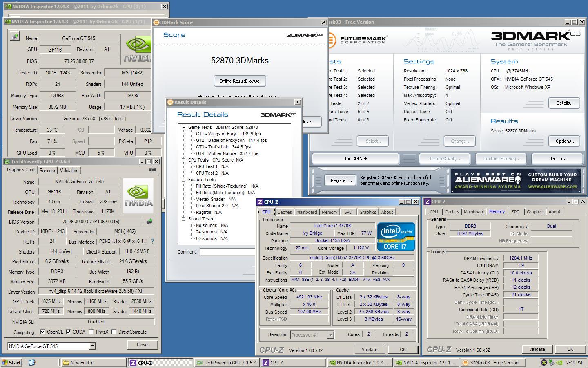Click the quick launch icon beside Start
Viewport: 588px width, 368px height.
tap(32, 362)
